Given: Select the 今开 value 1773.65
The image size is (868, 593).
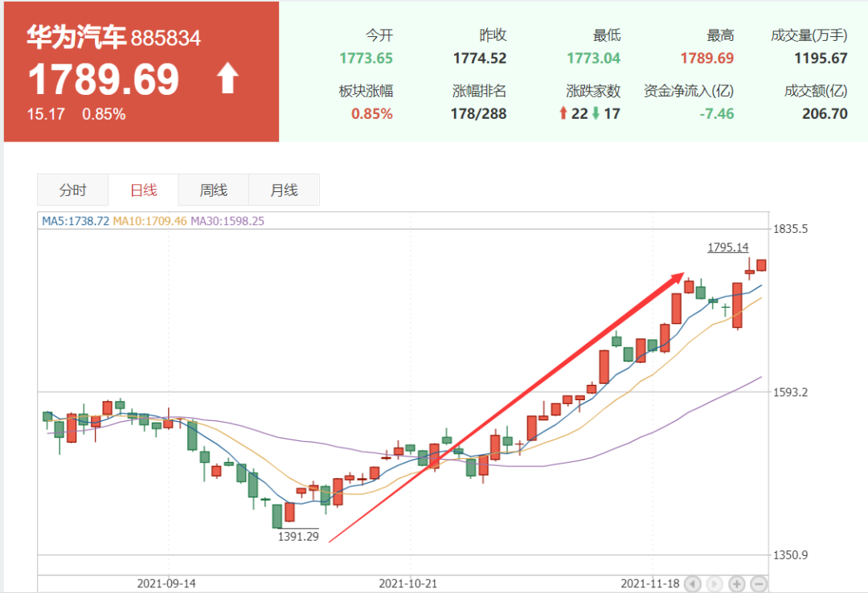Looking at the screenshot, I should [366, 58].
